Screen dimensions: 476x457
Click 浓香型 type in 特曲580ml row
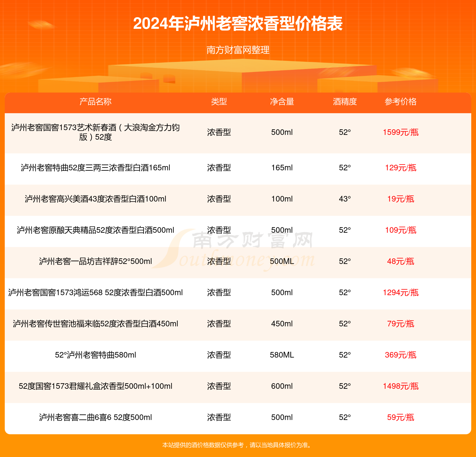219,355
